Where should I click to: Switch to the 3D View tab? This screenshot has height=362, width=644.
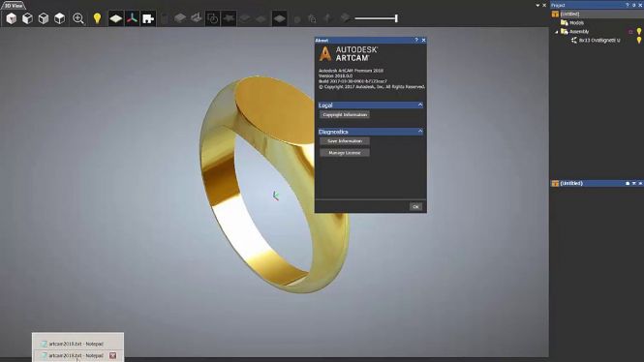click(14, 6)
